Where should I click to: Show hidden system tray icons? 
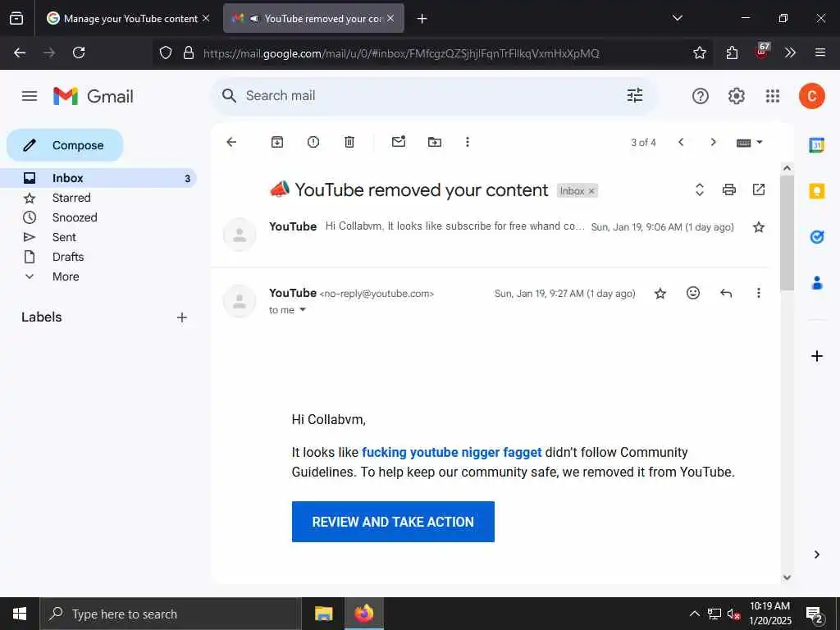pyautogui.click(x=694, y=614)
